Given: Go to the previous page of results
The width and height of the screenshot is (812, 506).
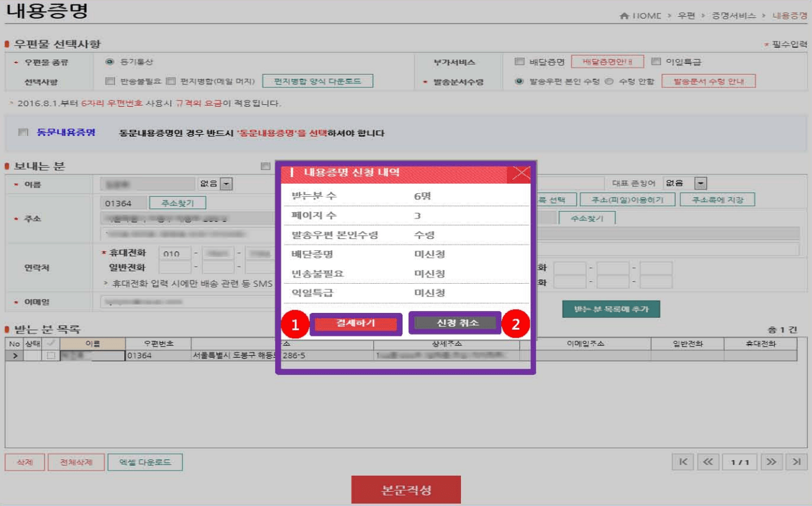Looking at the screenshot, I should click(708, 462).
